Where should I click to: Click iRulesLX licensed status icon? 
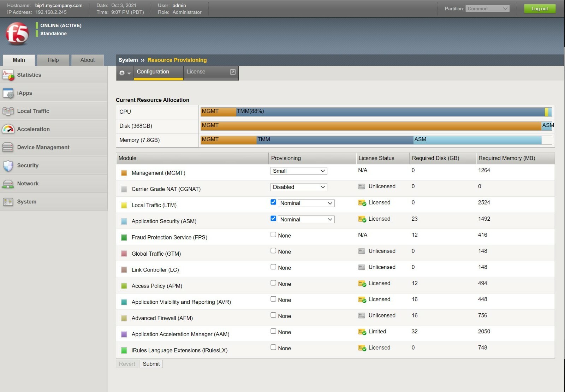(x=362, y=348)
